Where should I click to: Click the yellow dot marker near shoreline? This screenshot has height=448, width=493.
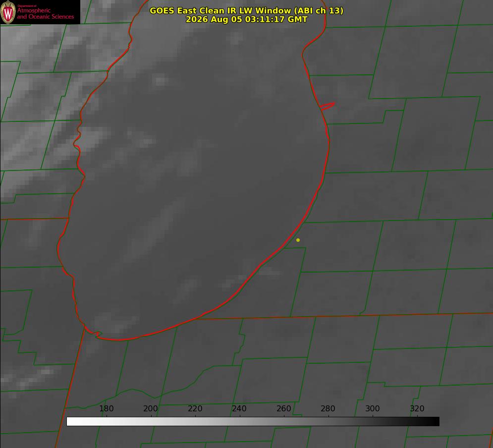(x=298, y=240)
